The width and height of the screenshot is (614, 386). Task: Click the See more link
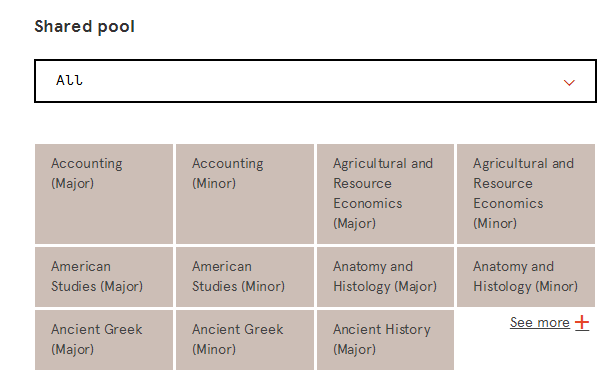540,323
